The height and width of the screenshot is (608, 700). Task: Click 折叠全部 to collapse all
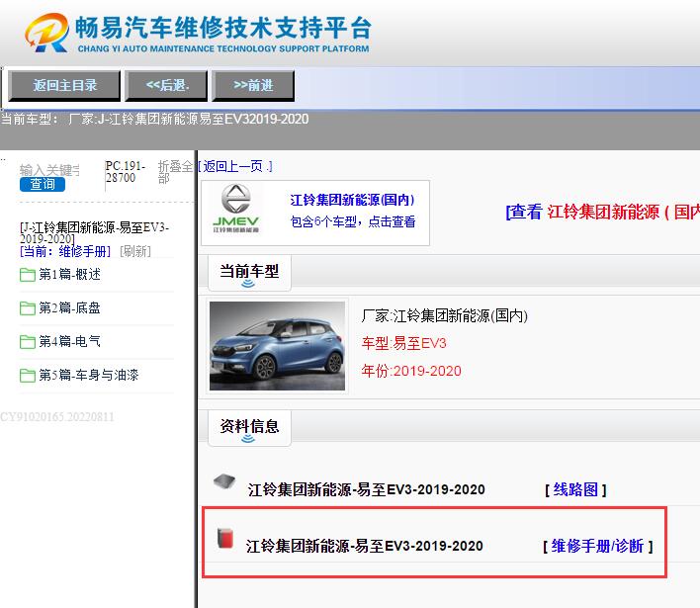175,172
